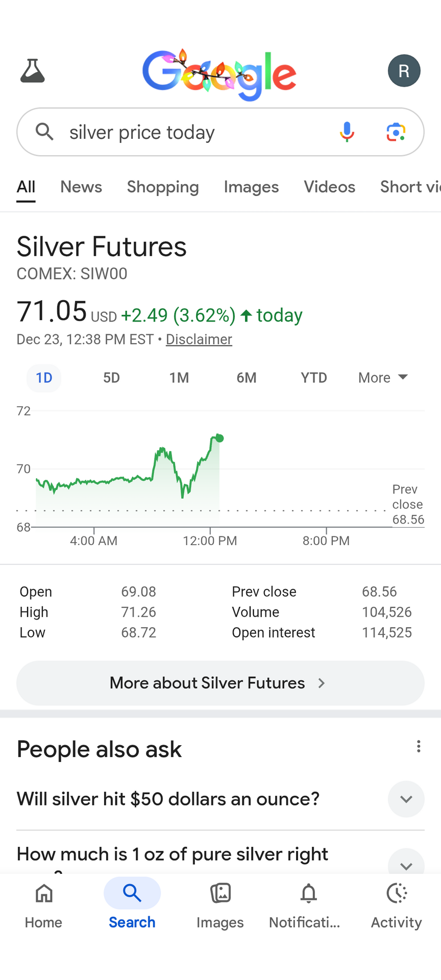Open Google Lens camera search

[396, 132]
